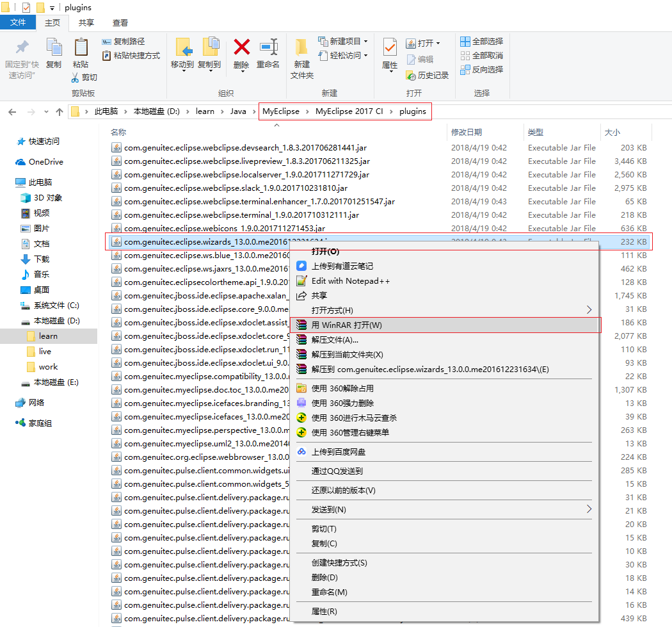Click the learn breadcrumb segment

click(205, 111)
